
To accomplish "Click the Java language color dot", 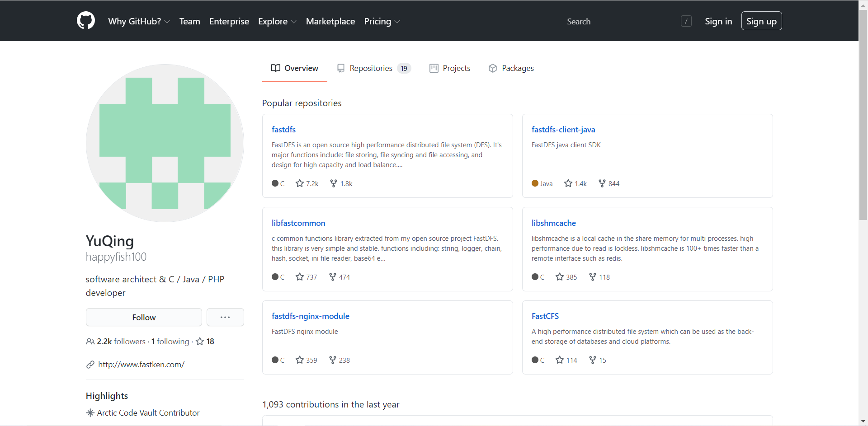I will pyautogui.click(x=535, y=183).
